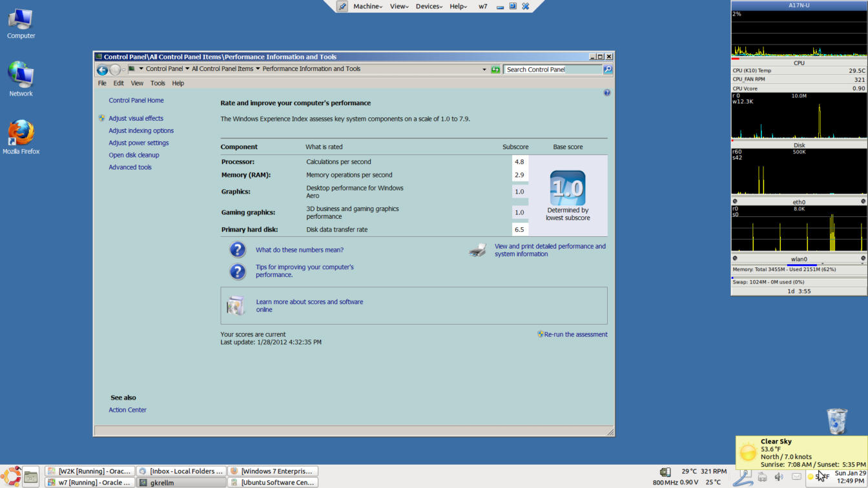Open Adjust visual effects link
The height and width of the screenshot is (488, 868).
coord(136,119)
